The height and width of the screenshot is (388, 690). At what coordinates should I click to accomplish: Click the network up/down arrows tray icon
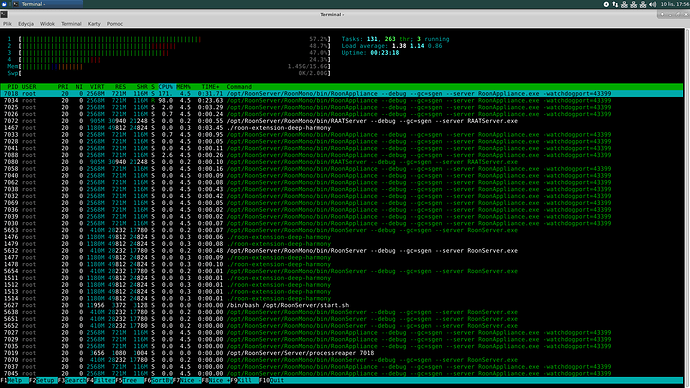615,4
